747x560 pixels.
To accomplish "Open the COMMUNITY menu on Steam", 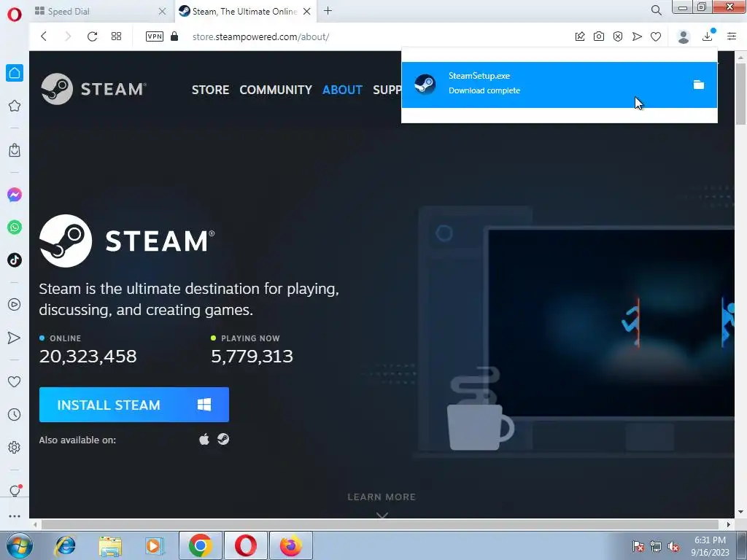I will [275, 90].
